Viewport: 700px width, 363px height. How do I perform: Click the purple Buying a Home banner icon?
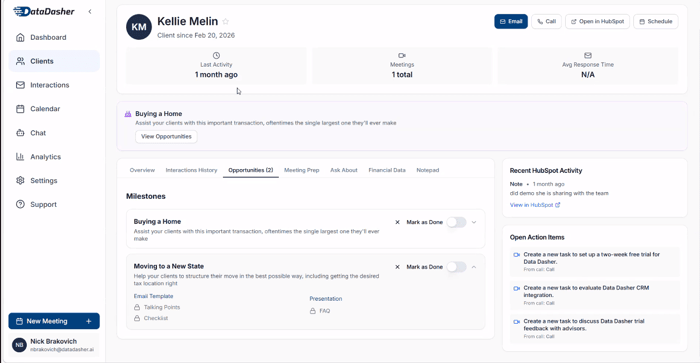tap(128, 114)
